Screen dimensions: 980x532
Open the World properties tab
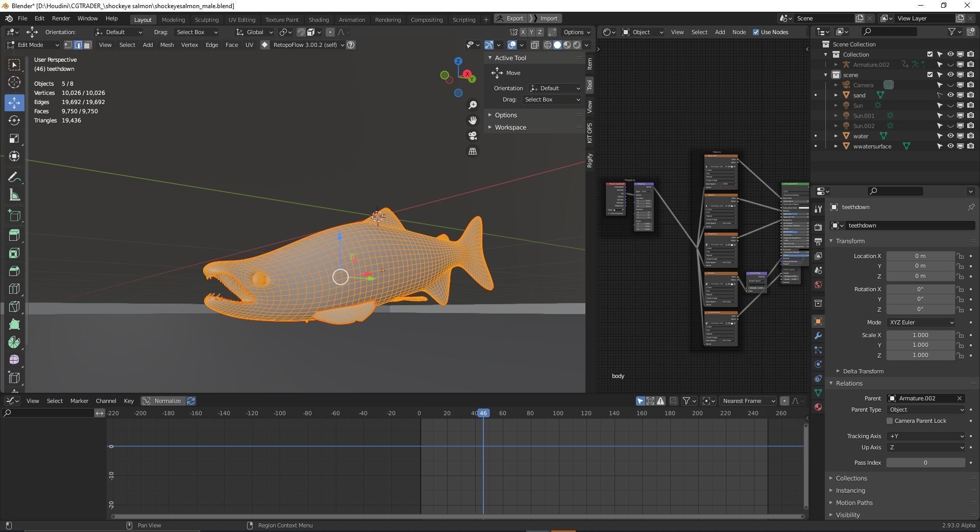(818, 285)
